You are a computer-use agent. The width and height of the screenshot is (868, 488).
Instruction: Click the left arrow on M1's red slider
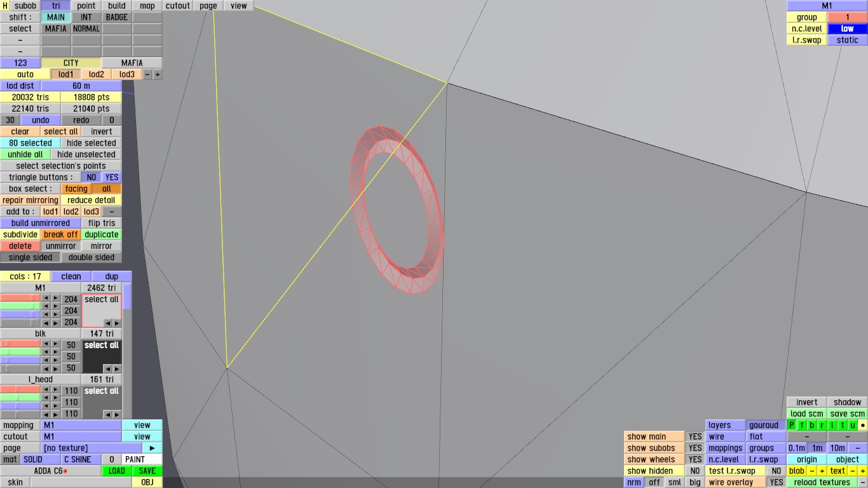[x=46, y=299]
